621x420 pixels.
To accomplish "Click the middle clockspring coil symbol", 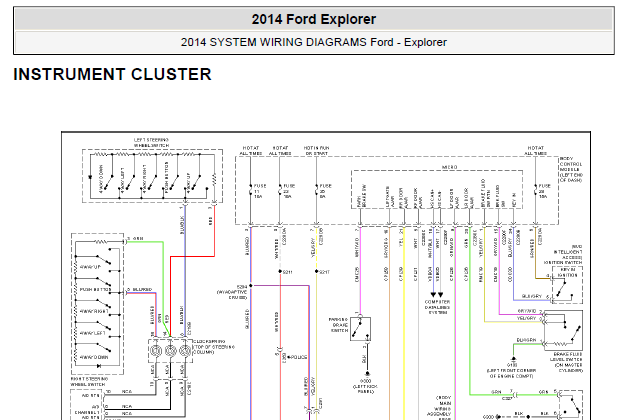I will pos(170,351).
